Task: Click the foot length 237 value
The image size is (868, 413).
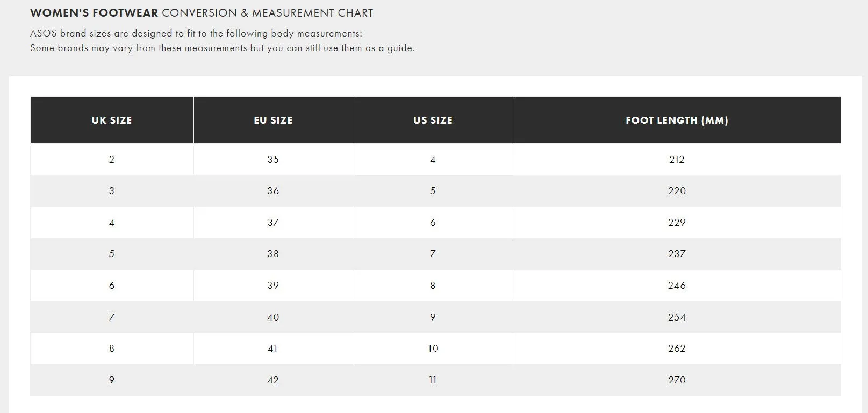Action: 677,254
